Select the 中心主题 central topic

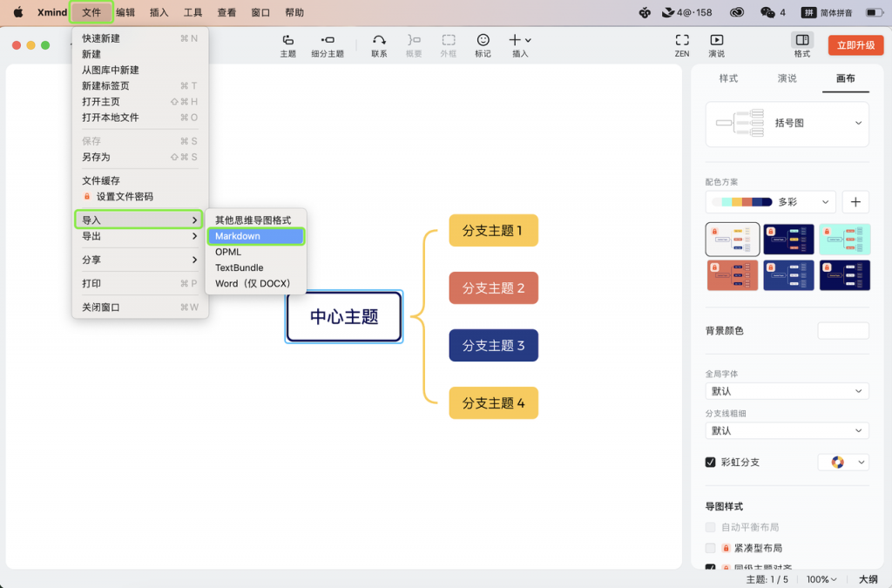pos(344,317)
